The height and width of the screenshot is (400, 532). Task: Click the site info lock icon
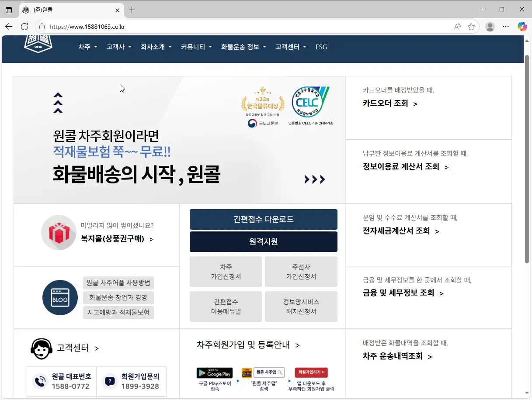click(42, 27)
